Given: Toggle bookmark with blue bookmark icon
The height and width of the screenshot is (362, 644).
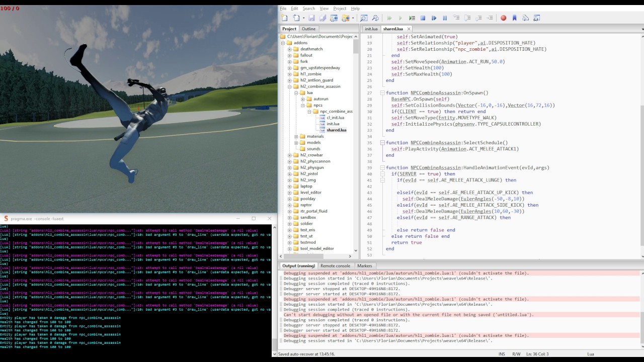Looking at the screenshot, I should click(x=514, y=18).
